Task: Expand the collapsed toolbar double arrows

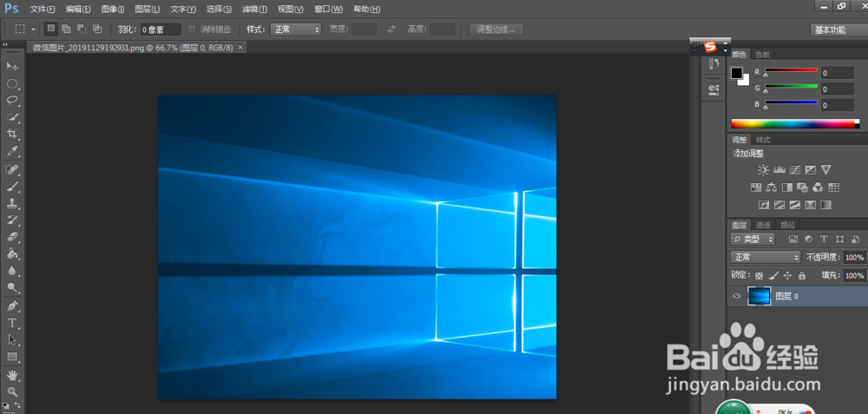Action: 5,45
